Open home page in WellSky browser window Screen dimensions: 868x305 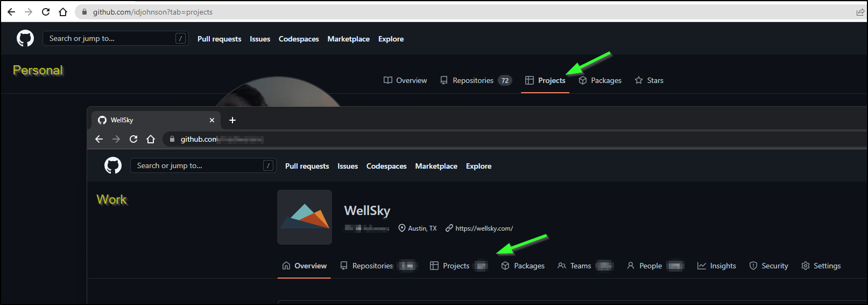[151, 139]
